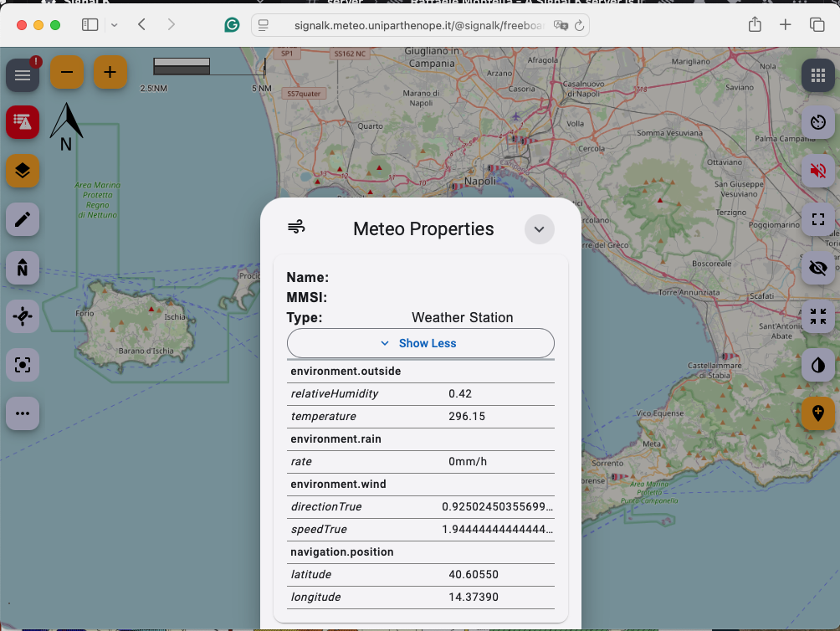
Task: Select the directionTrue value
Action: click(x=497, y=507)
